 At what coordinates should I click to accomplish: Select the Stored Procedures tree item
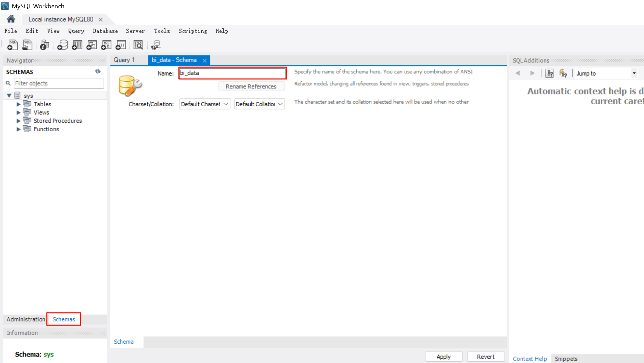pyautogui.click(x=58, y=121)
